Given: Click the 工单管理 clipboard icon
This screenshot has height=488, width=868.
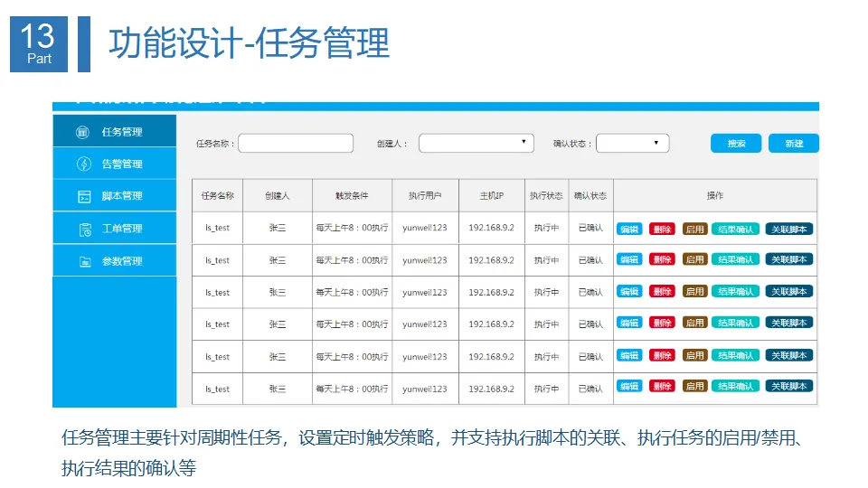Looking at the screenshot, I should 85,229.
